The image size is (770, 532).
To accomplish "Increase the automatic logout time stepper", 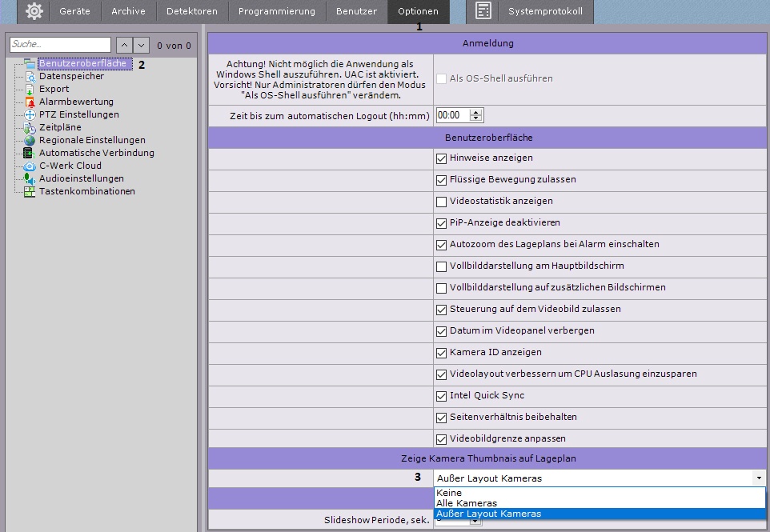I will 477,113.
